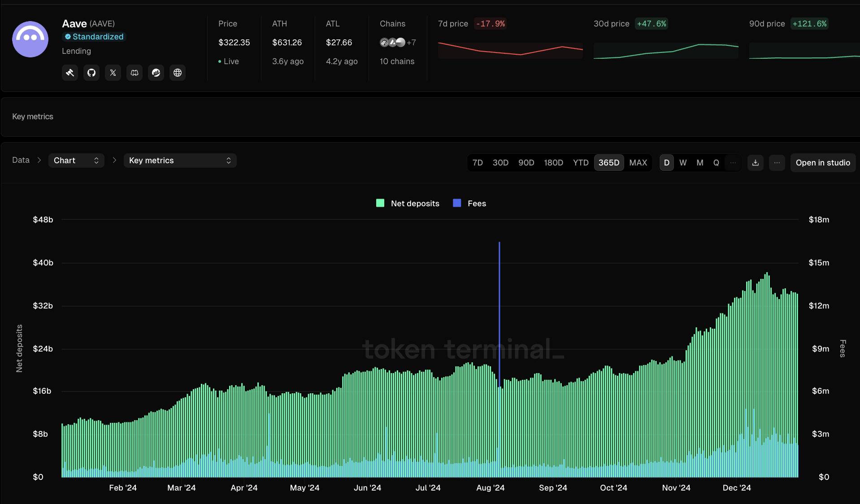Click the $27.66 ATL value
Image resolution: width=860 pixels, height=504 pixels.
(x=339, y=43)
